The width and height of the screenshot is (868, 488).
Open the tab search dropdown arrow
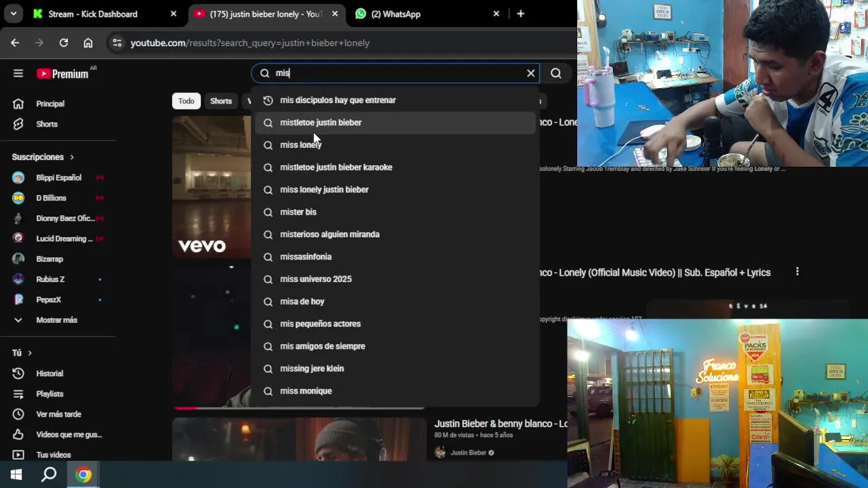pyautogui.click(x=14, y=14)
